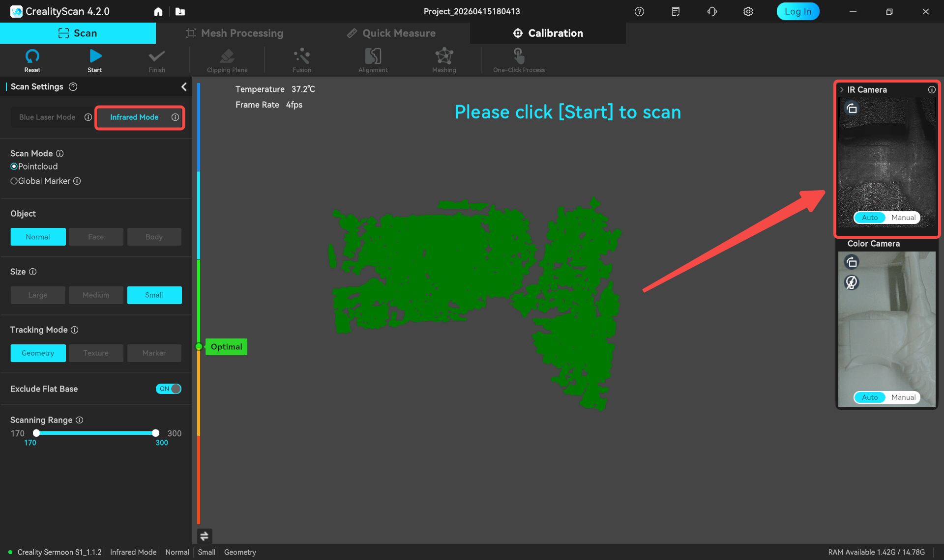The height and width of the screenshot is (560, 944).
Task: Click the Scanning Range right slider handle
Action: click(155, 433)
